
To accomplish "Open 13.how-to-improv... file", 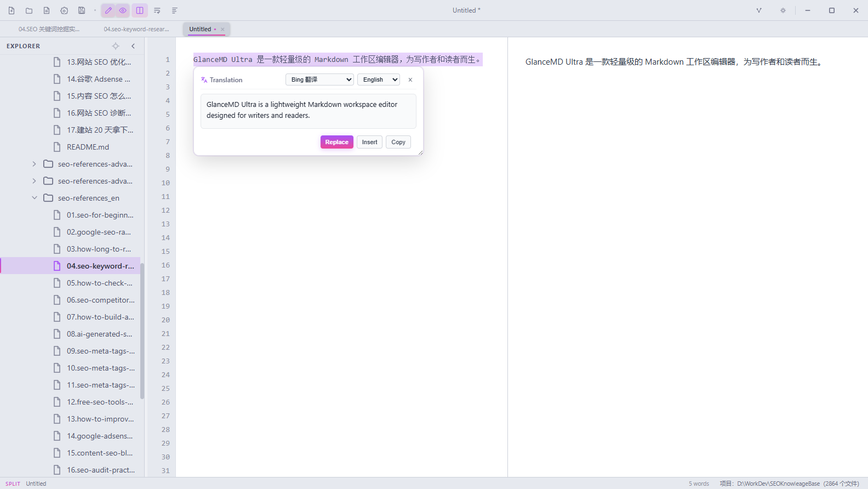I will [70, 419].
